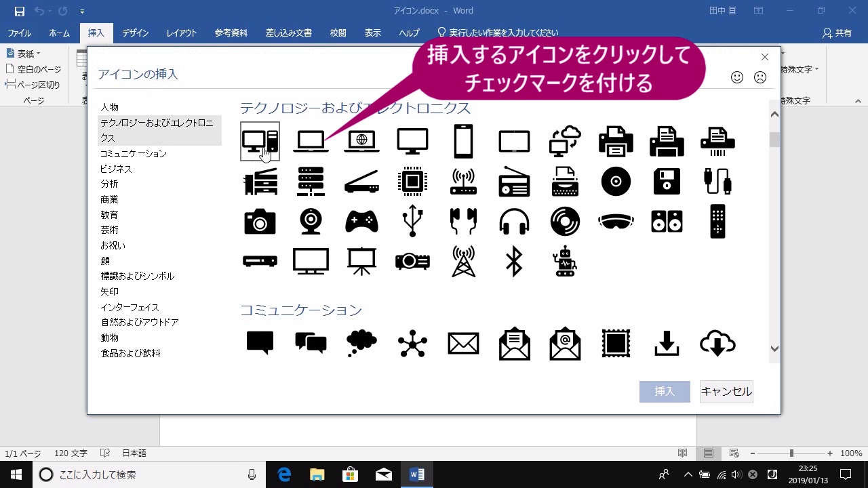Choose the radio tower antenna icon
The height and width of the screenshot is (488, 868).
(x=463, y=261)
